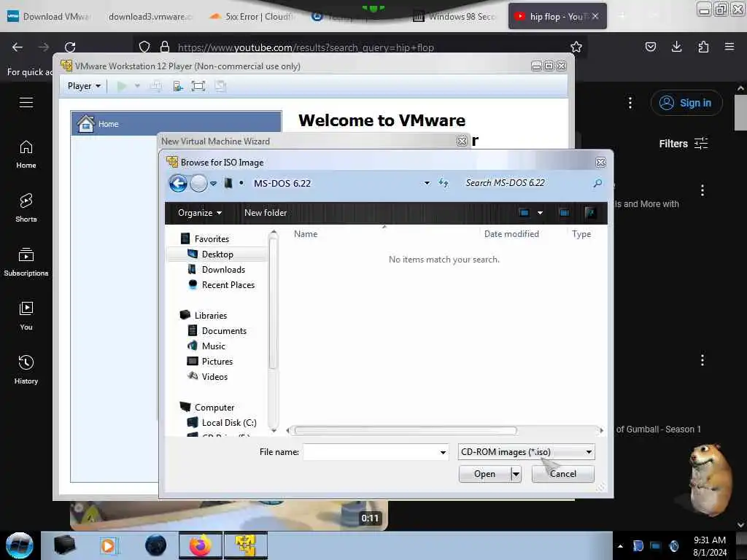Click YouTube Sign in button
This screenshot has height=560, width=747.
click(x=686, y=103)
